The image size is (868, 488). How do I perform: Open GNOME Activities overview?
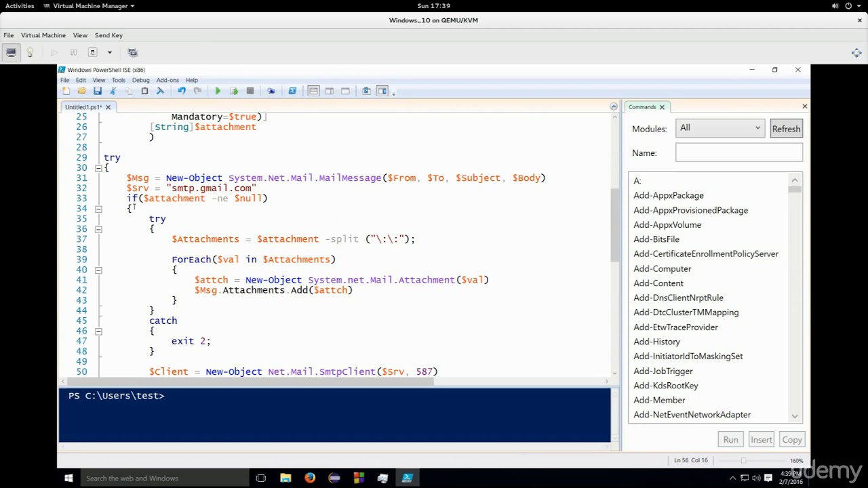pos(20,5)
